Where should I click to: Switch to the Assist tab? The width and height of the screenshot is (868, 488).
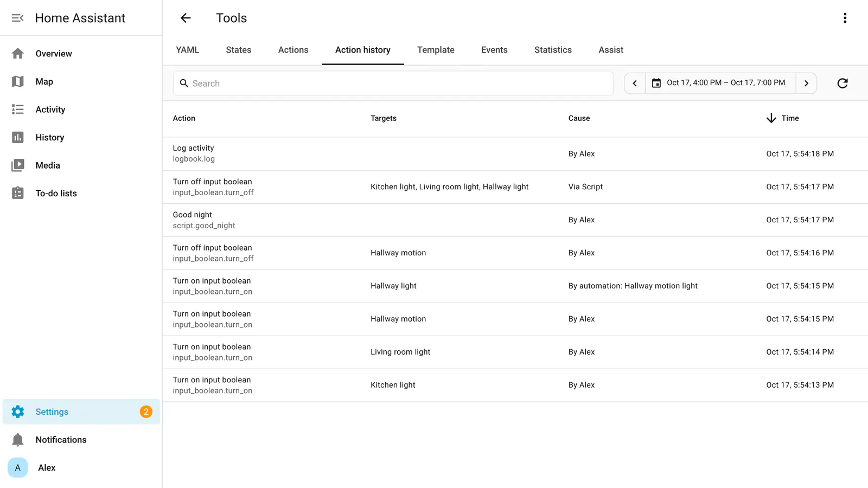click(x=611, y=50)
